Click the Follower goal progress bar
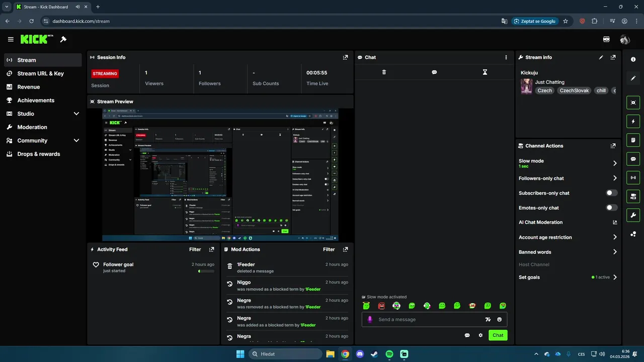Viewport: 644px width, 362px height. click(206, 271)
